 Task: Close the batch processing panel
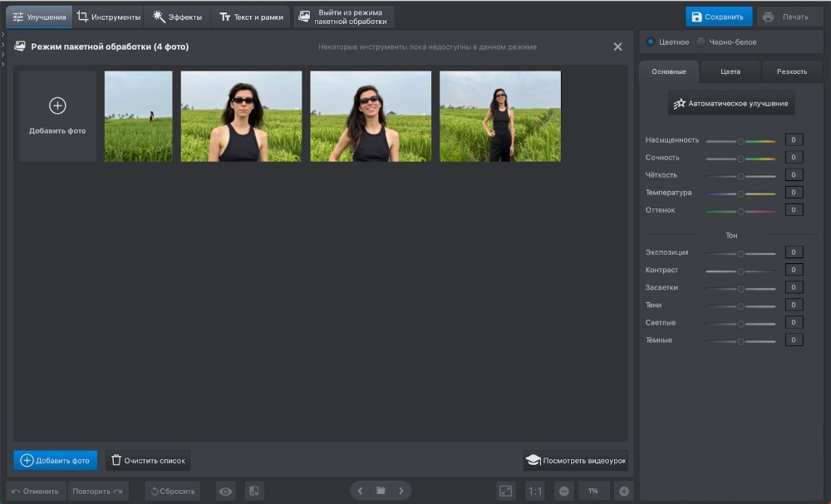pos(617,47)
